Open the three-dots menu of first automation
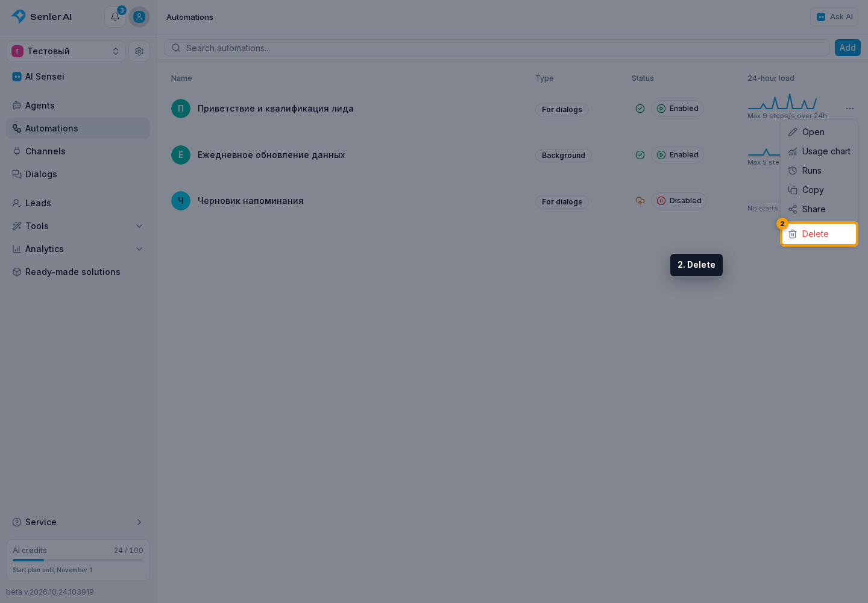868x603 pixels. (850, 109)
